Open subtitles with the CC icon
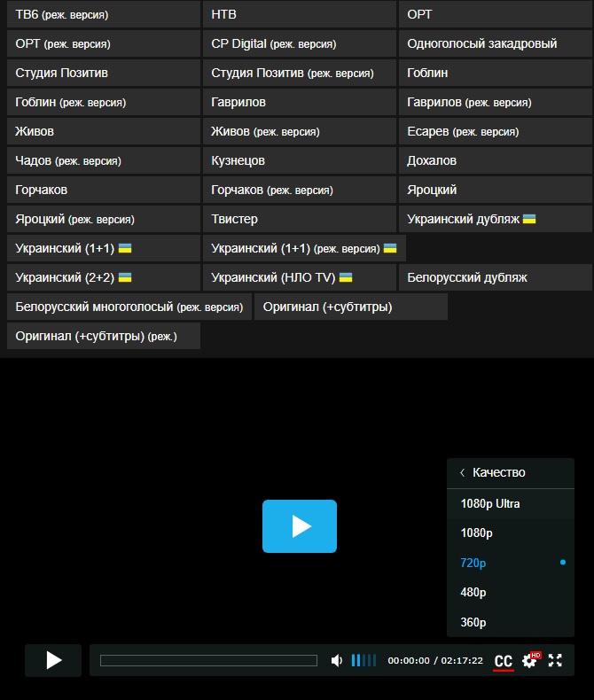Image resolution: width=594 pixels, height=700 pixels. (x=504, y=661)
